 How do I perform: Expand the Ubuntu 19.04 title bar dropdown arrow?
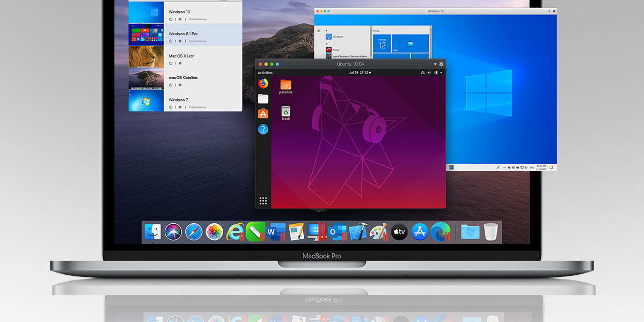point(435,64)
